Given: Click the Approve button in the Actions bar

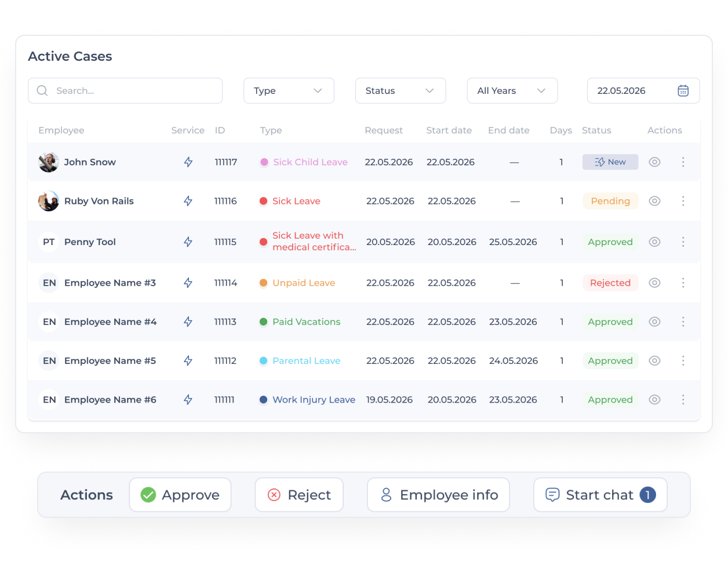Looking at the screenshot, I should tap(180, 495).
